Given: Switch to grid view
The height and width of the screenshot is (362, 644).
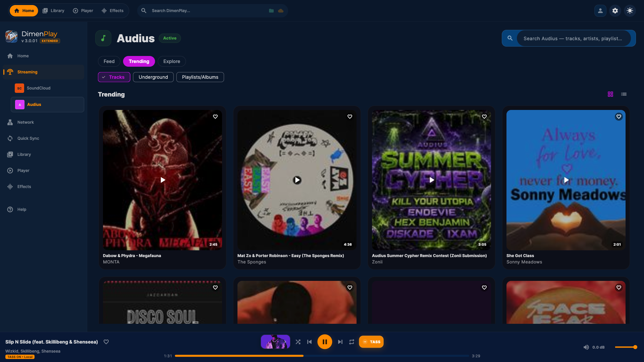Looking at the screenshot, I should point(610,94).
